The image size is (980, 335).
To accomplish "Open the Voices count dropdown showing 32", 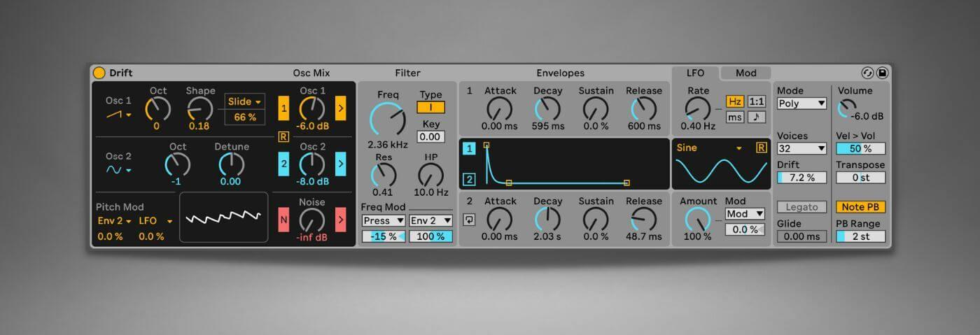I will click(x=801, y=148).
